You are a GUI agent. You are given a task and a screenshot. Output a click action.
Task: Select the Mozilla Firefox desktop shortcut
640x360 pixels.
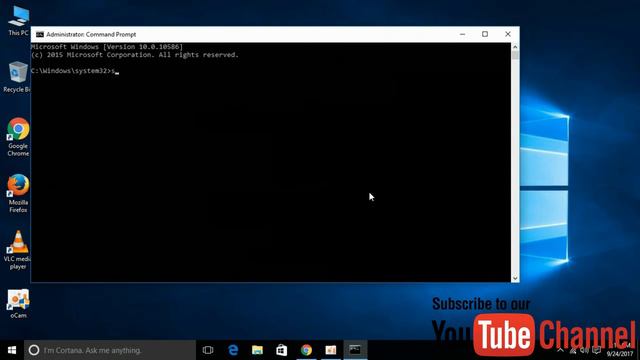click(18, 193)
